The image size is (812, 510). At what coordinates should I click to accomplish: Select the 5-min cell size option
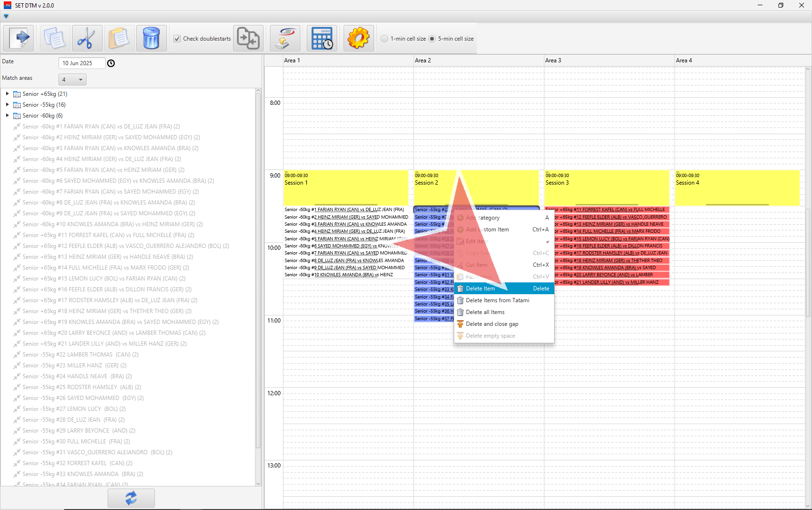pyautogui.click(x=432, y=39)
